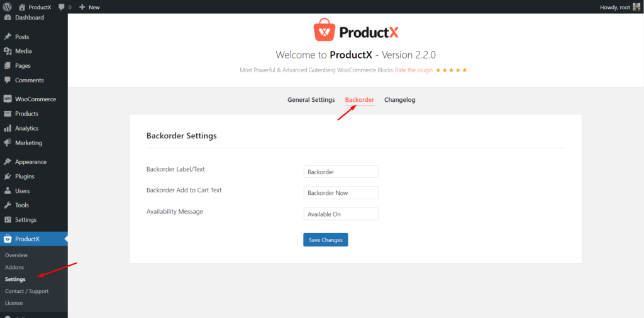This screenshot has width=644, height=318.
Task: Click the five-star rating icons
Action: tap(452, 70)
